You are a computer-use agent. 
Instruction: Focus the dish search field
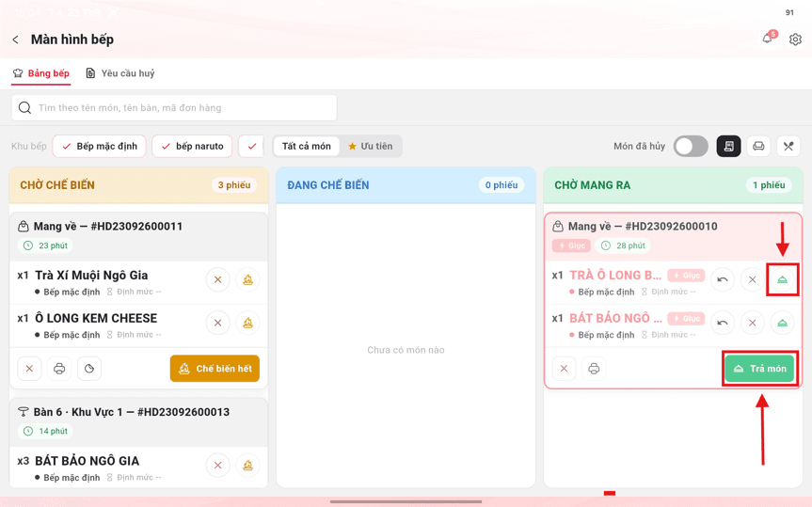coord(174,108)
